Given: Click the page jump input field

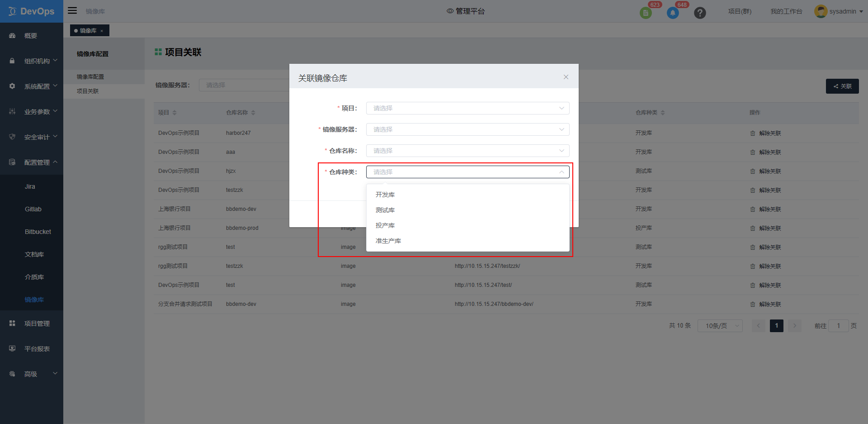Looking at the screenshot, I should 838,326.
